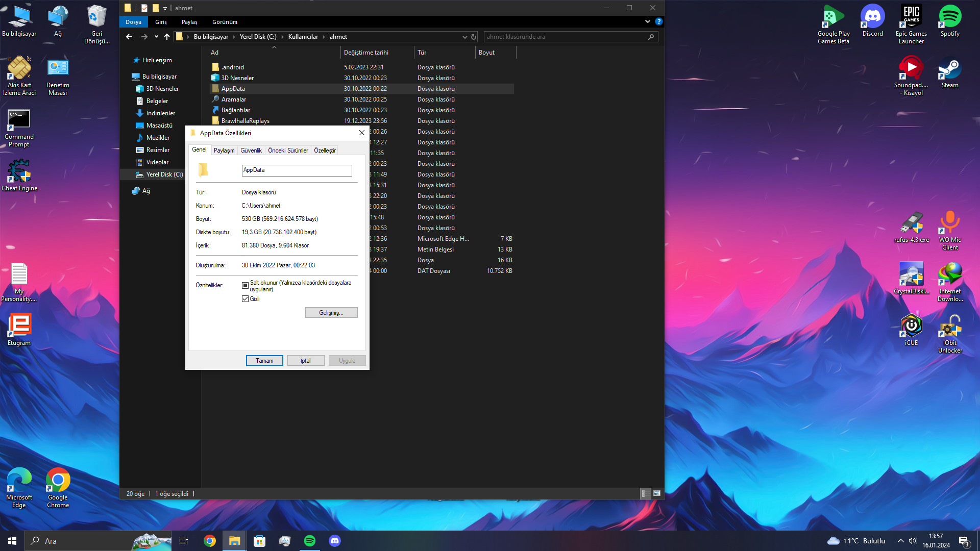Click Windows taskbar Ara search box
This screenshot has width=980, height=551.
coord(98,541)
